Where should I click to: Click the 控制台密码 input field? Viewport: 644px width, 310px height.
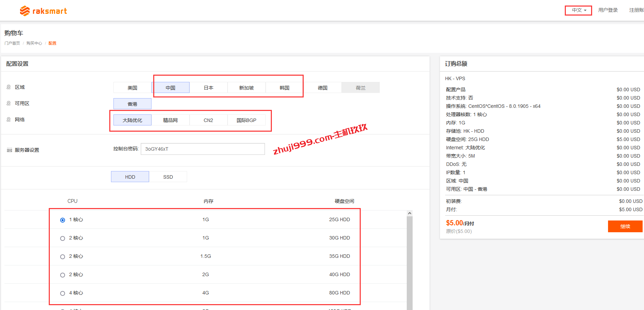point(203,149)
